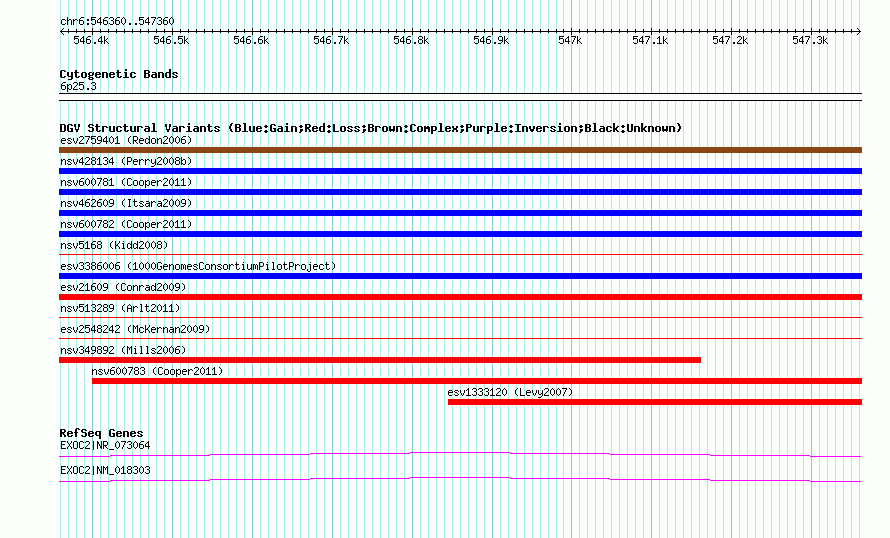Click the RefSeq Genes track title

[101, 433]
